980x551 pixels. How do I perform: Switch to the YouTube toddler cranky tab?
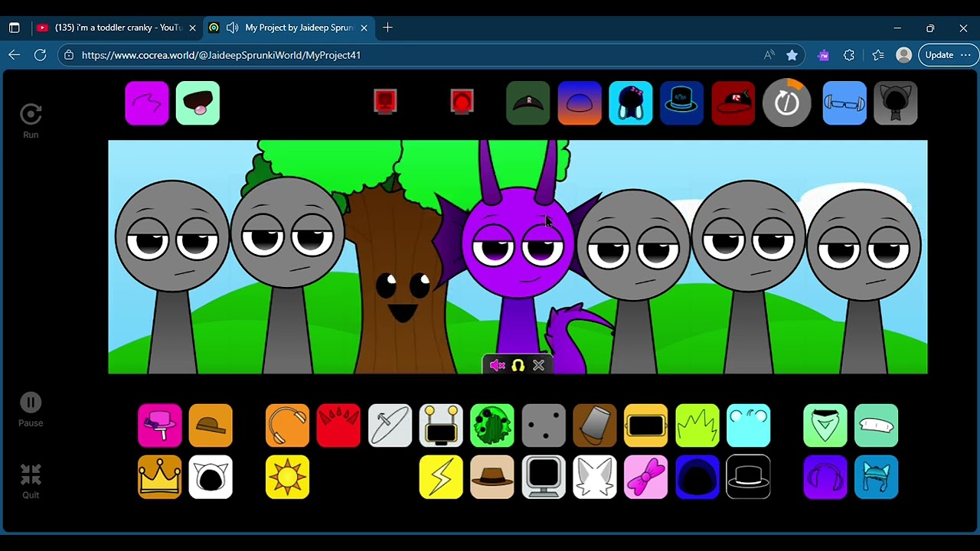pos(115,28)
